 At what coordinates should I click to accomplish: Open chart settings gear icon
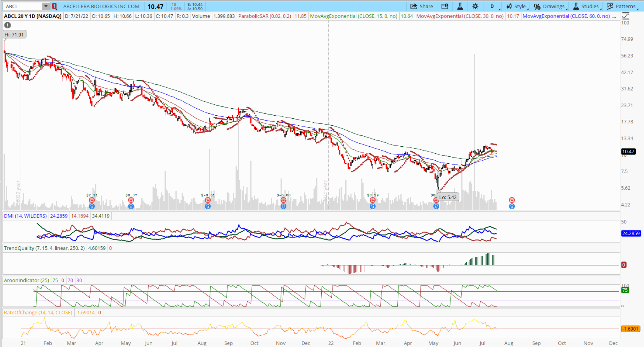[475, 6]
